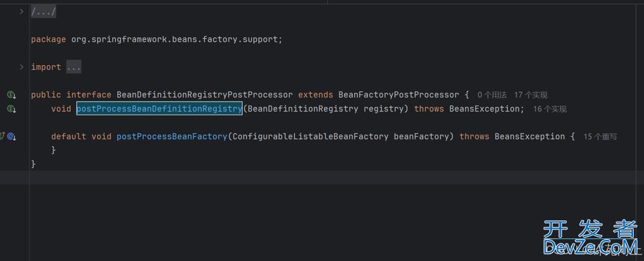Image resolution: width=644 pixels, height=261 pixels.
Task: Expand the folded import block with its chevron
Action: coord(21,67)
